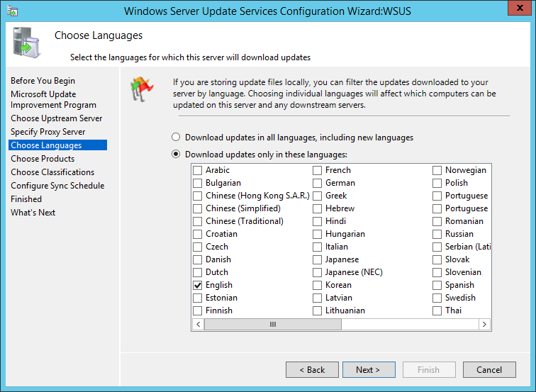The width and height of the screenshot is (536, 392).
Task: Open the Specify Proxy Server step
Action: pos(48,132)
